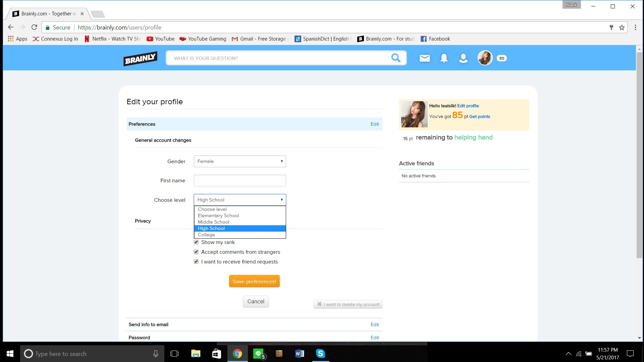This screenshot has height=362, width=644.
Task: Open Skype from the taskbar
Action: pos(320,354)
